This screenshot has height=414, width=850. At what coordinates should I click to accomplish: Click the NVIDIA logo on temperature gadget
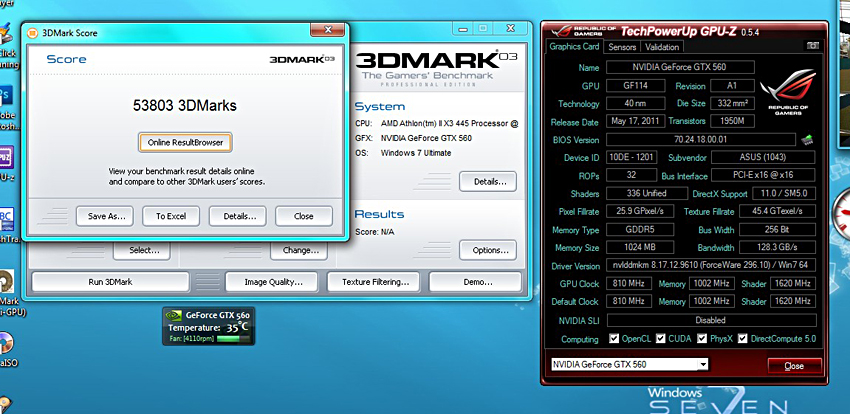click(x=173, y=315)
